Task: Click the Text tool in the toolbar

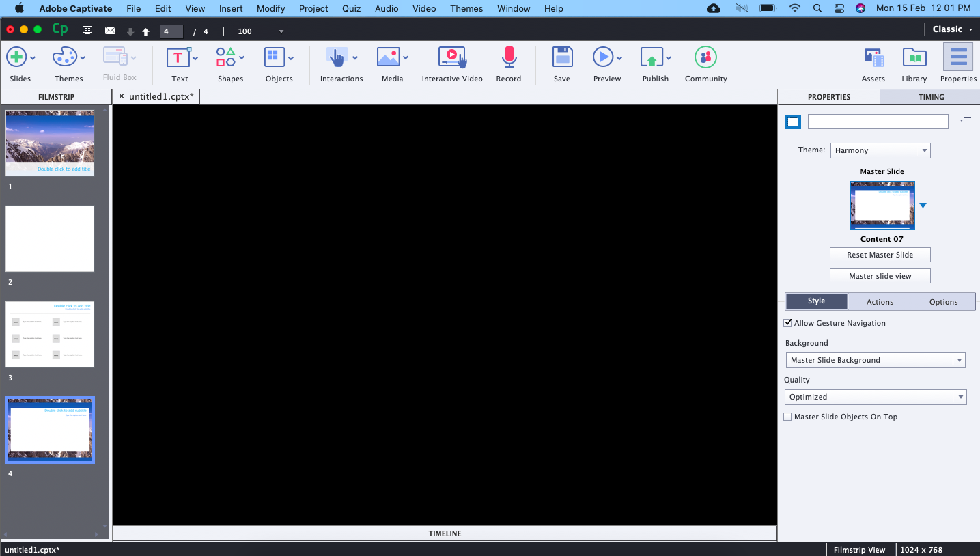Action: coord(178,64)
